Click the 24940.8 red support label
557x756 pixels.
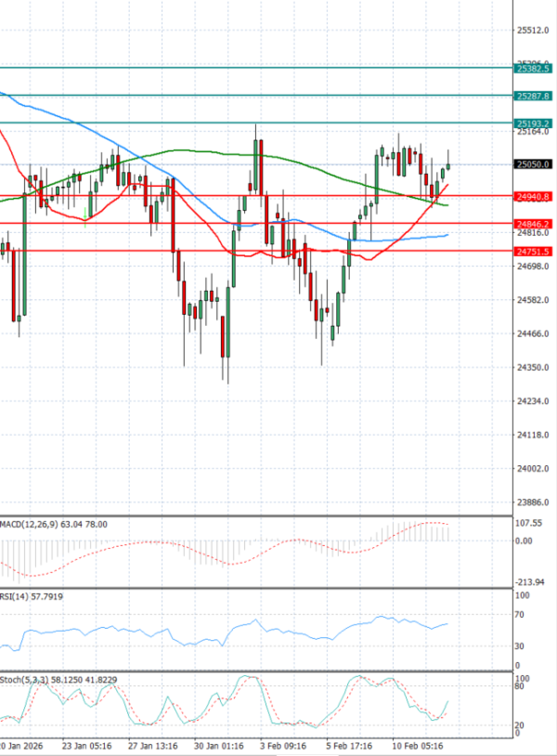533,197
